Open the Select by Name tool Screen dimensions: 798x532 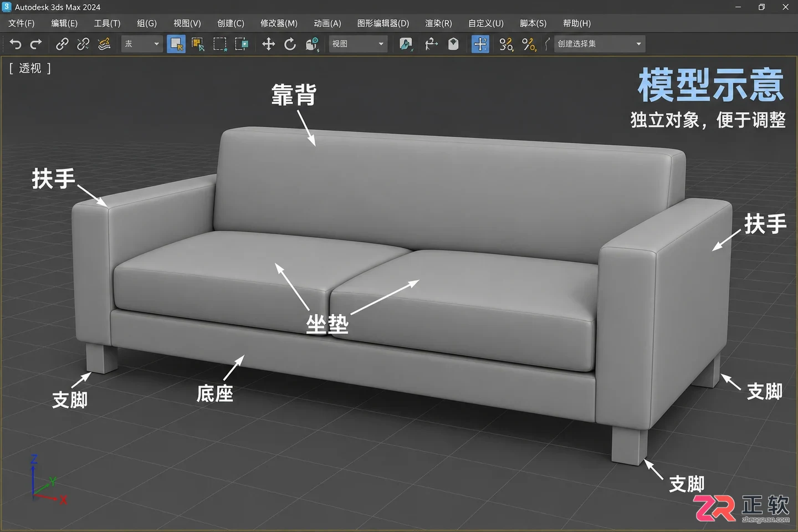pos(198,44)
